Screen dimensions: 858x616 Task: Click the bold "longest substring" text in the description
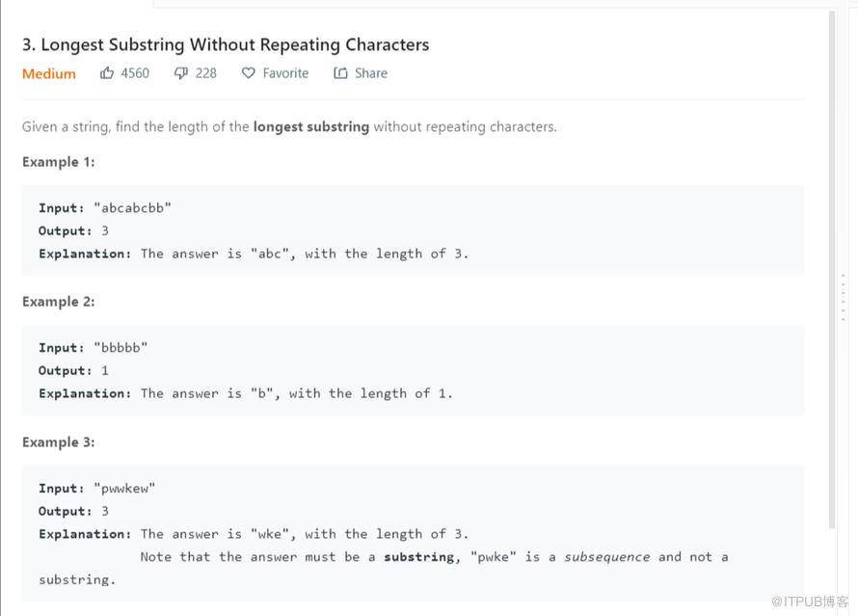[310, 126]
